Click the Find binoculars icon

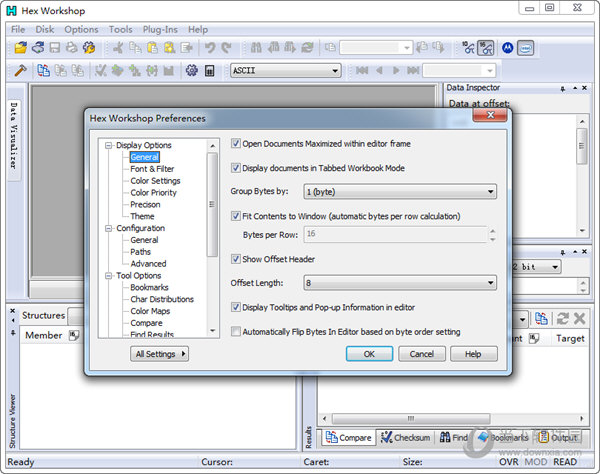[256, 48]
